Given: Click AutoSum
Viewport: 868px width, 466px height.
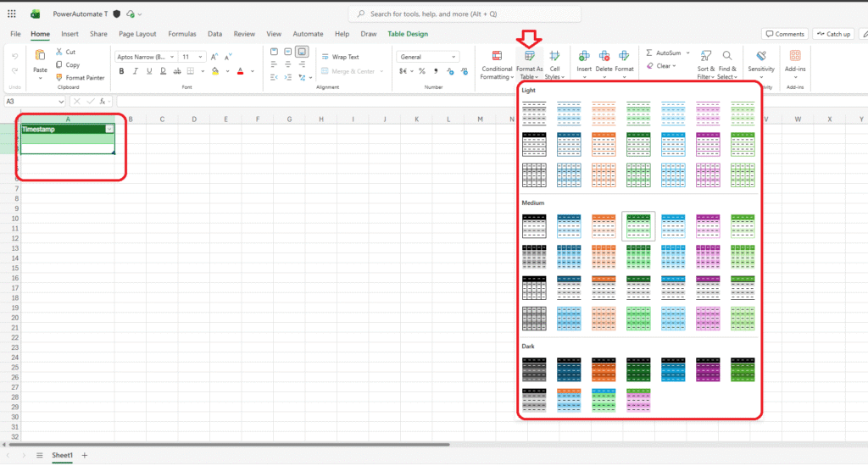Looking at the screenshot, I should [x=664, y=53].
